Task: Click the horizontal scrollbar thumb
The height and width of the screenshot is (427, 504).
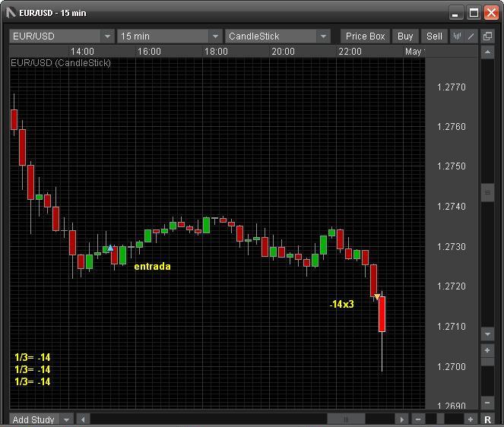Action: click(x=346, y=419)
